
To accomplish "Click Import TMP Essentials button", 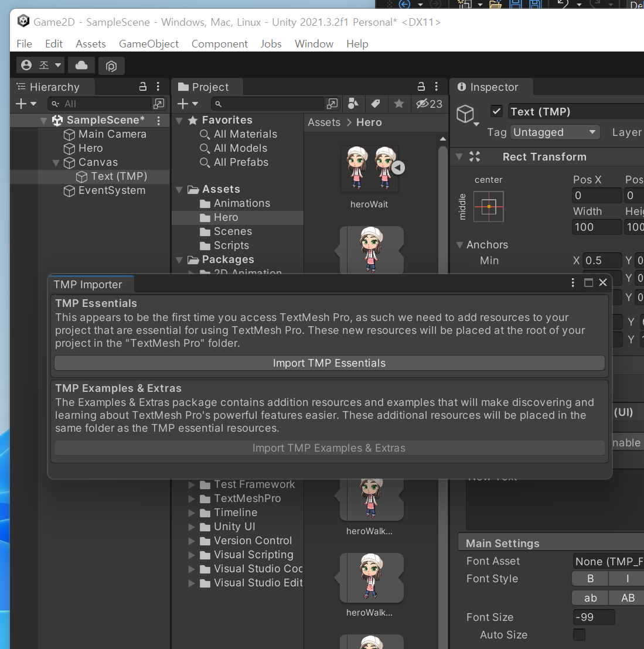I will pyautogui.click(x=329, y=363).
